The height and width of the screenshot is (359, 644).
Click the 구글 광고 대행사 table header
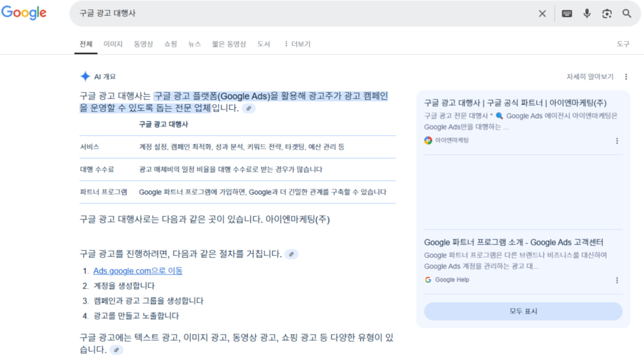(164, 124)
